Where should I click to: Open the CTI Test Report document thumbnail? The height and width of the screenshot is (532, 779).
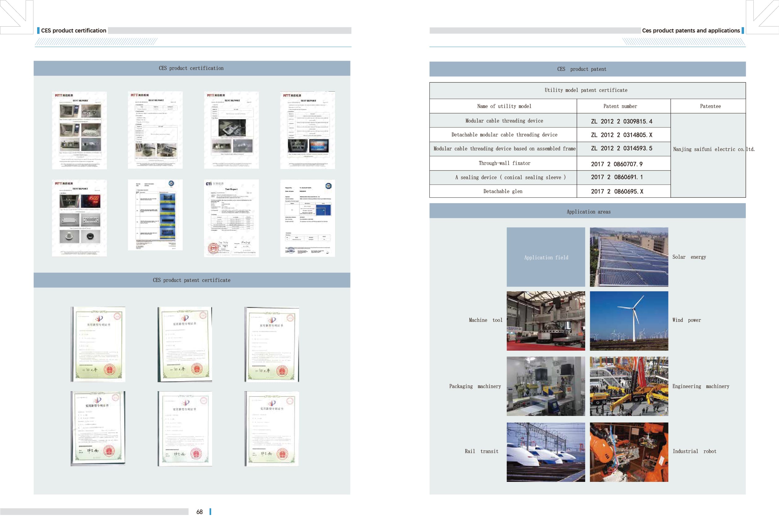231,218
